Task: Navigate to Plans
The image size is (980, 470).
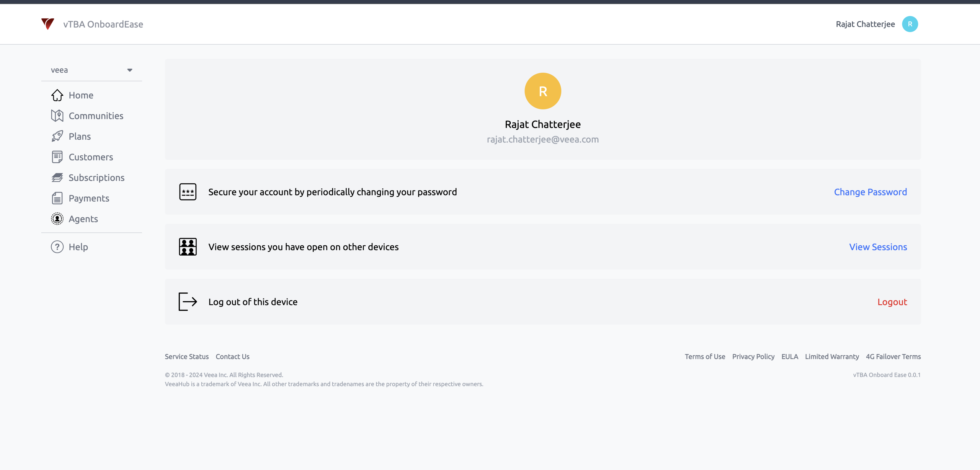Action: (x=80, y=136)
